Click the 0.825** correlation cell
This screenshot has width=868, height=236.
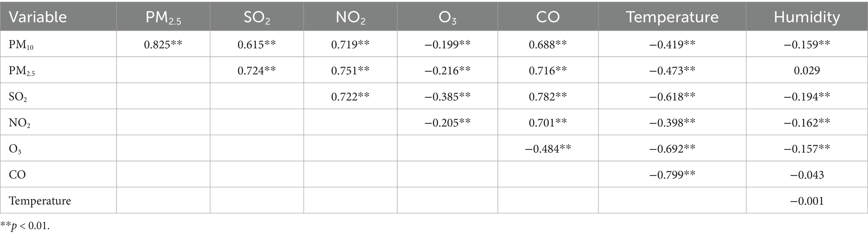[x=163, y=45]
